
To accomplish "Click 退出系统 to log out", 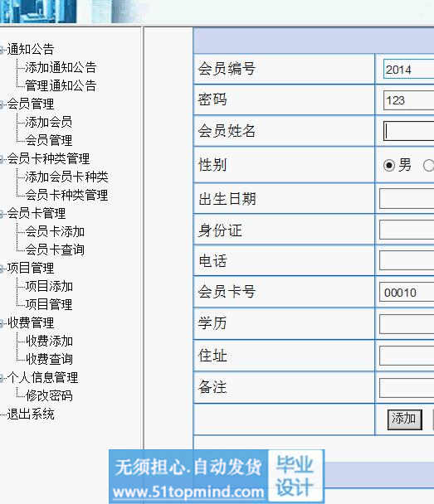I will (31, 414).
